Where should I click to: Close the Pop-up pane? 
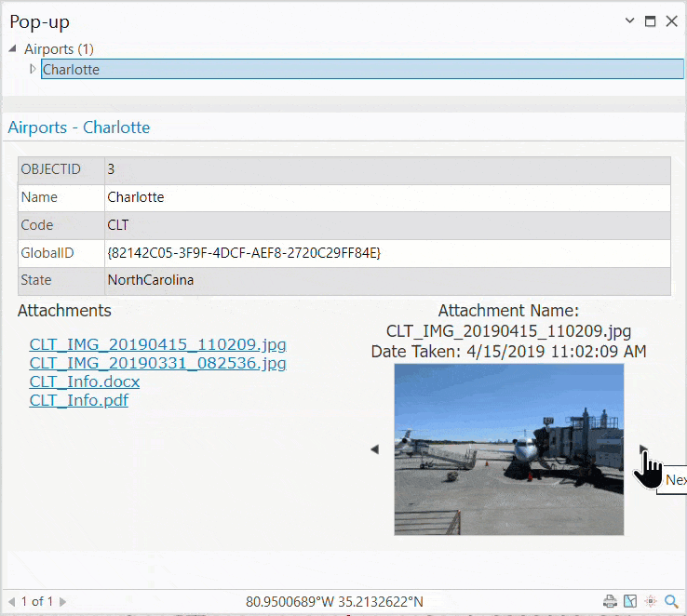[671, 20]
